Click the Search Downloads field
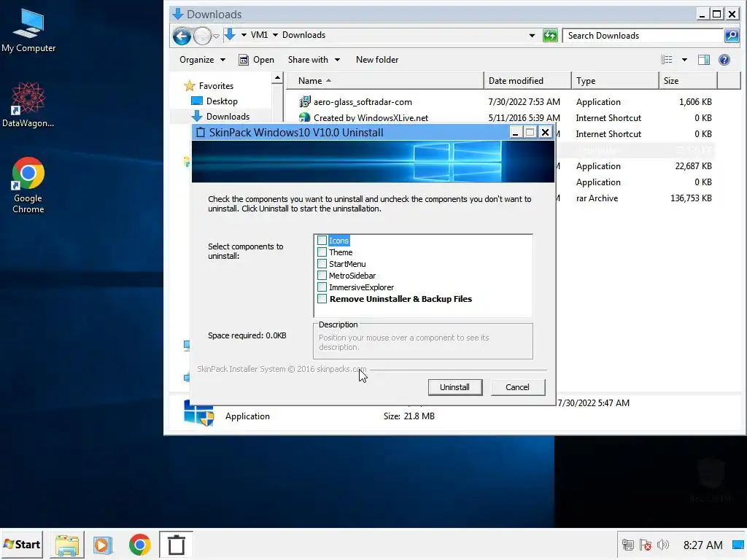747x560 pixels. tap(643, 36)
